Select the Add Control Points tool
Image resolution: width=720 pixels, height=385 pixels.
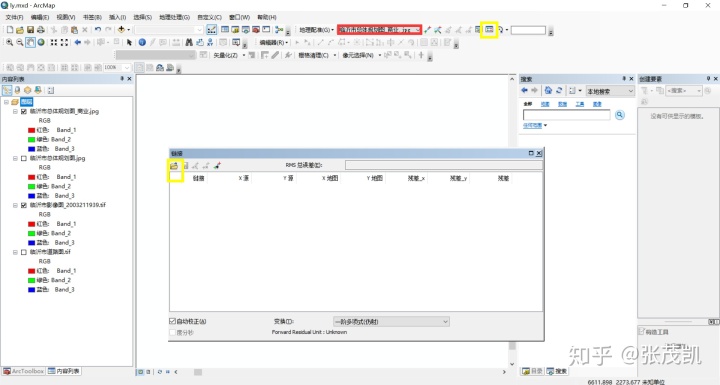428,30
